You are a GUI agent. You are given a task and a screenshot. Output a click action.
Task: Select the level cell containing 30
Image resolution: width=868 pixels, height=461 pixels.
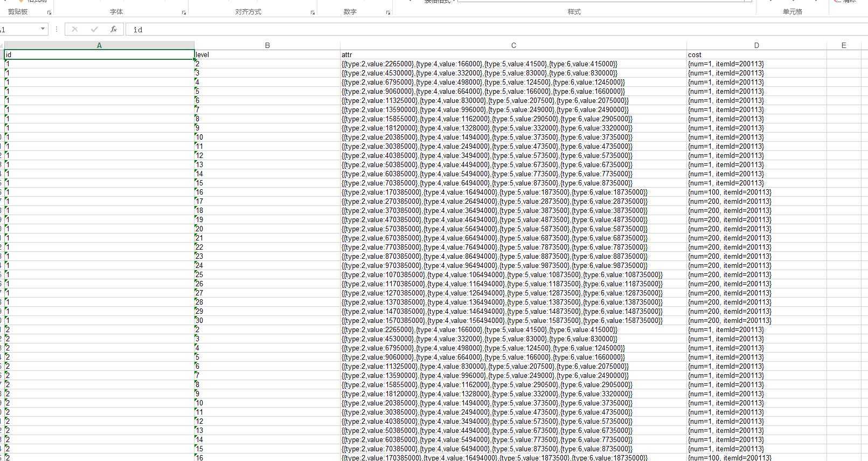click(x=267, y=320)
